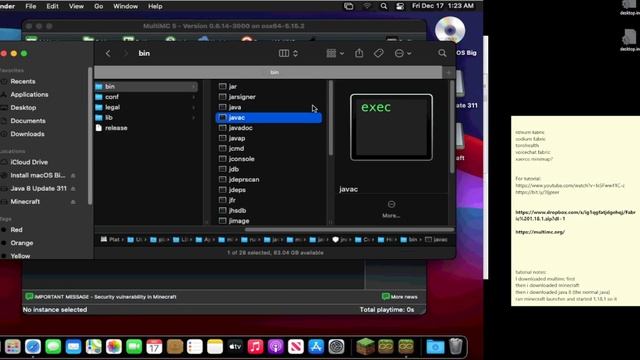Select the bin tab in Finder tab bar
This screenshot has height=360, width=640.
click(x=268, y=72)
